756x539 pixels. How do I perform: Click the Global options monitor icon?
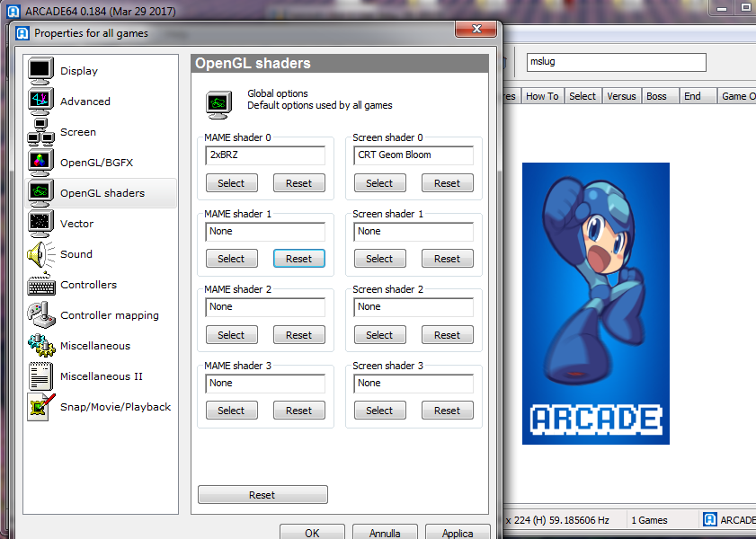218,104
